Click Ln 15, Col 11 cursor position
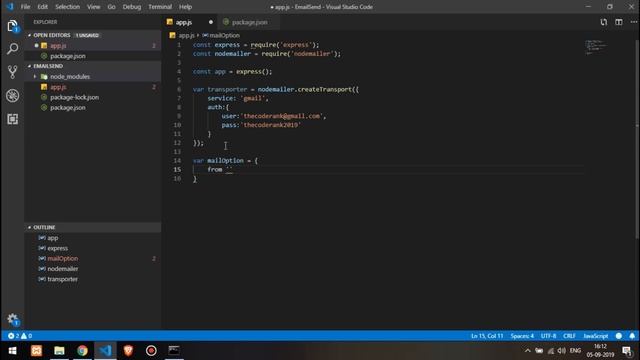This screenshot has height=360, width=640. click(487, 336)
